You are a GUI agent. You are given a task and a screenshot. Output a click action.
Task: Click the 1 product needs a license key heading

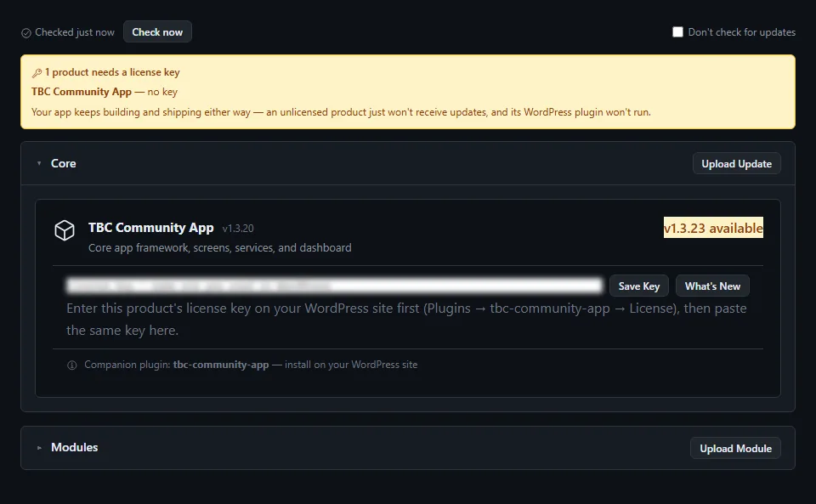click(112, 72)
